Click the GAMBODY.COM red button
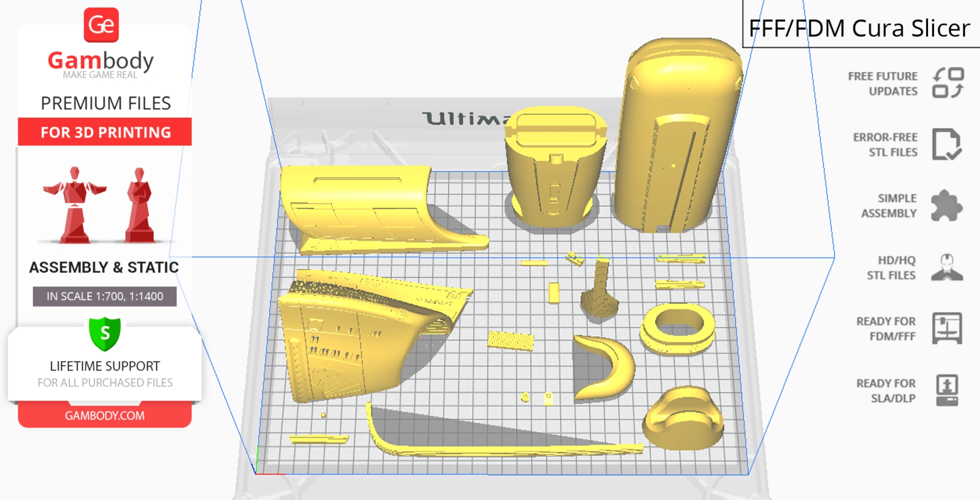The width and height of the screenshot is (980, 500). pos(104,415)
